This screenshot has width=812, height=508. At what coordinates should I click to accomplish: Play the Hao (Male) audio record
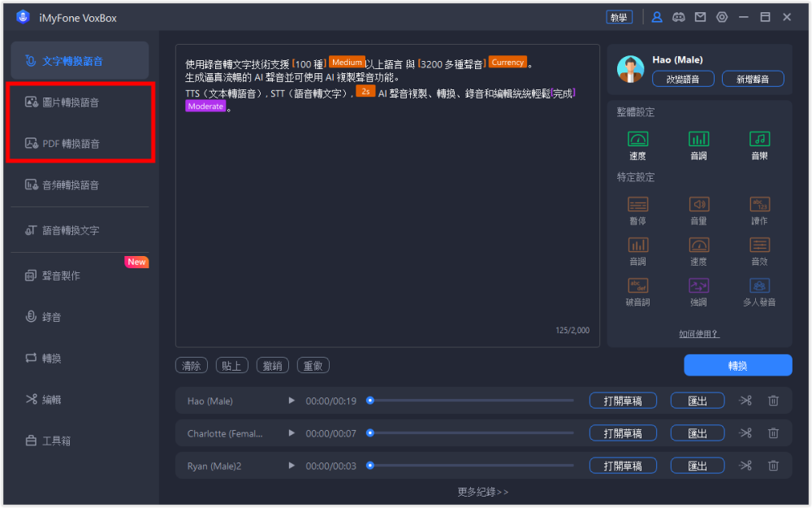(x=292, y=401)
